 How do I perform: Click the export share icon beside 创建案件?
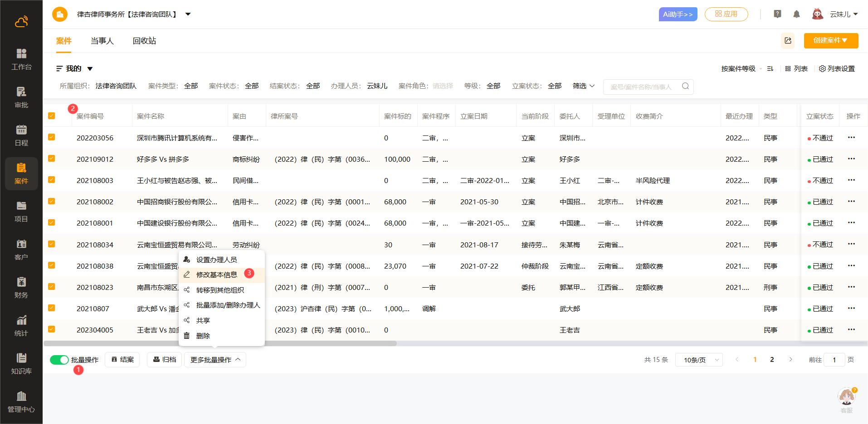click(x=788, y=41)
